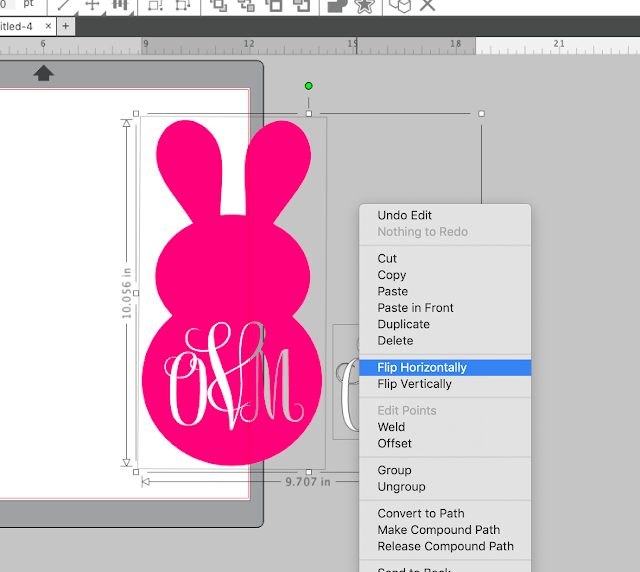This screenshot has width=640, height=572.
Task: Click the white monogram lettering on the bunny
Action: coord(234,376)
